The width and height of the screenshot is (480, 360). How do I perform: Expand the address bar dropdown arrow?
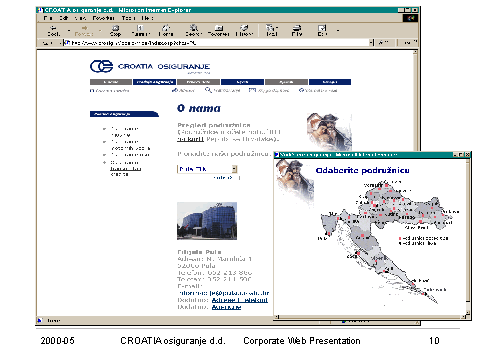[x=371, y=43]
